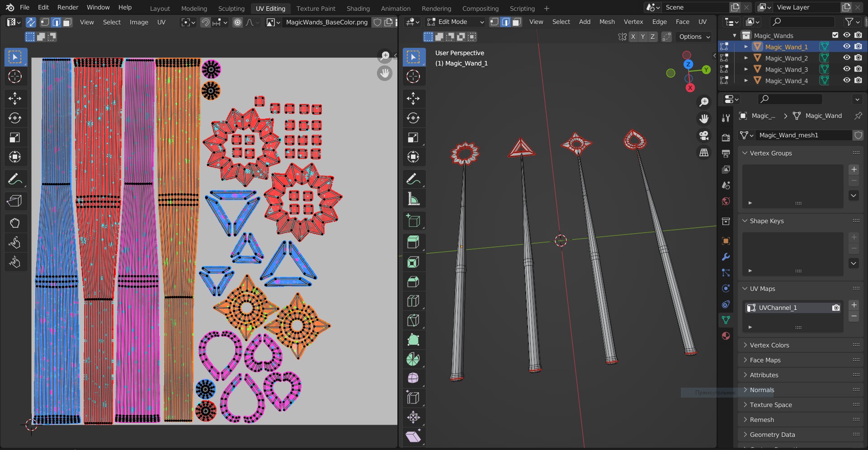Switch to the Shading workspace

pyautogui.click(x=358, y=8)
